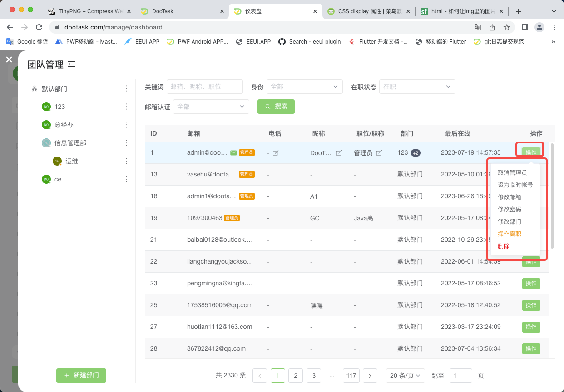
Task: Open the 在职状态 dropdown
Action: tap(417, 86)
